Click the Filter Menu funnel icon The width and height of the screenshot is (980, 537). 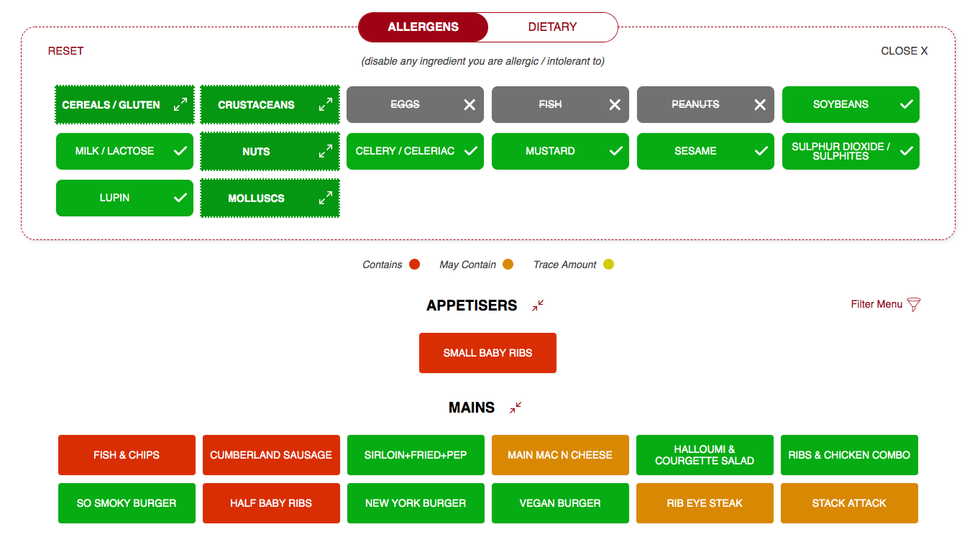(x=914, y=304)
